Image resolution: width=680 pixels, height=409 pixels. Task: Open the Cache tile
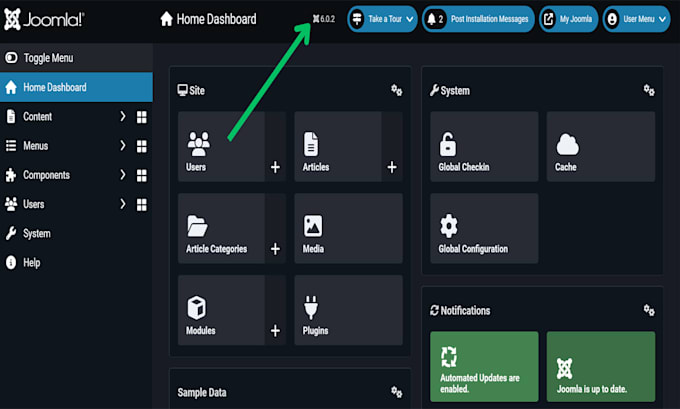tap(601, 147)
